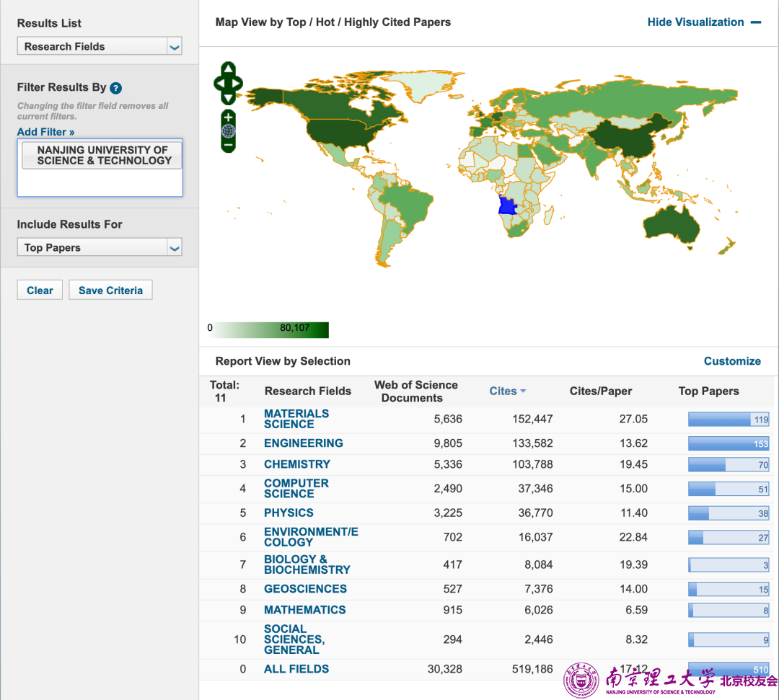Click the Computer Science top papers bar 51
The height and width of the screenshot is (700, 779).
point(729,489)
